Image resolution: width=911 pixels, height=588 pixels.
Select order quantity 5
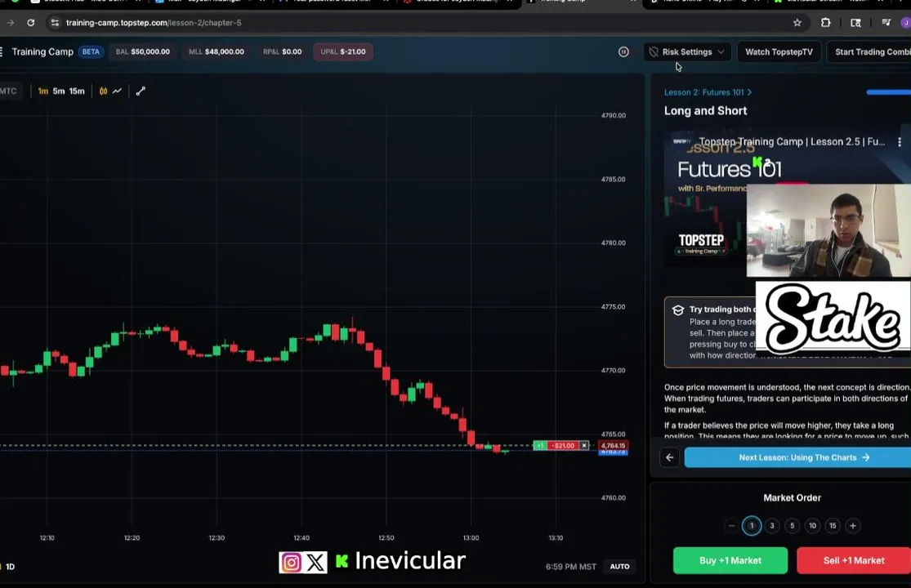pos(792,526)
